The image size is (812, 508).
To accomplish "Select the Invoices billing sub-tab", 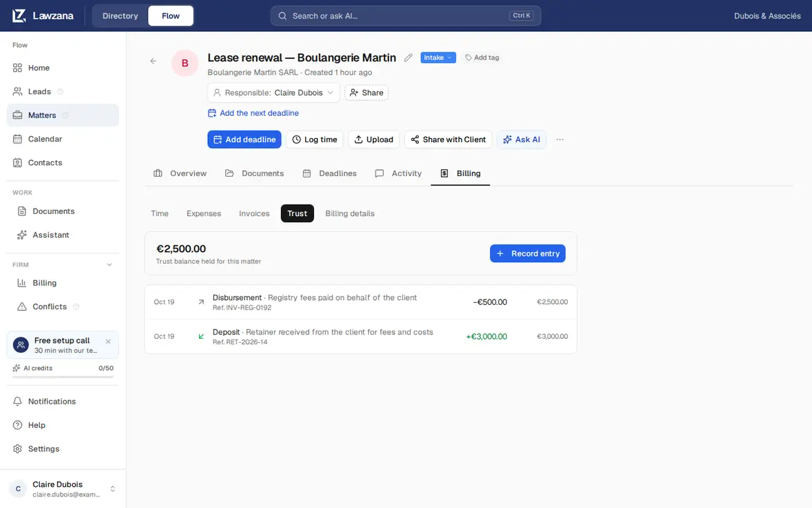I will [x=254, y=213].
